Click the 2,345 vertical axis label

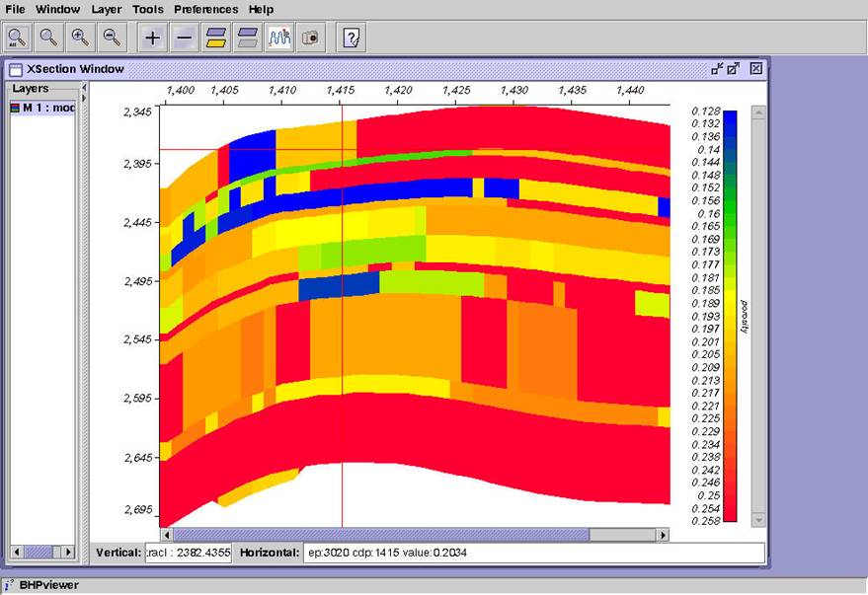[137, 112]
